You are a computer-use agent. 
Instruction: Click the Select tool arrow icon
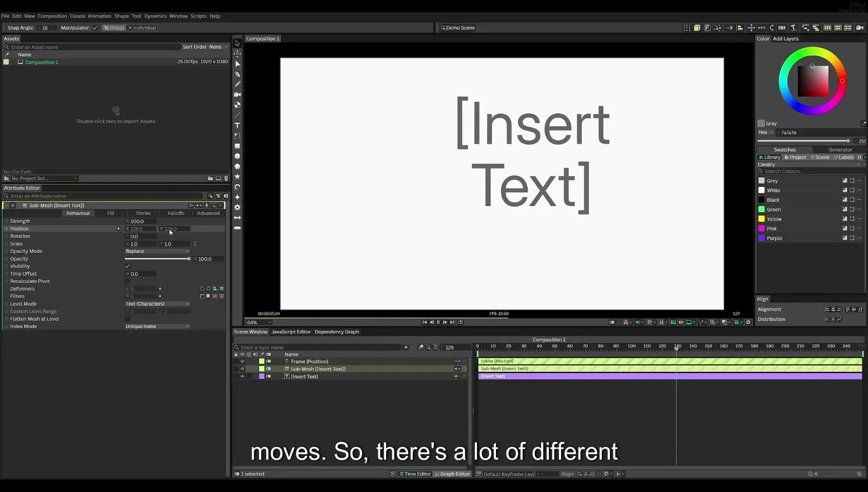tap(237, 43)
